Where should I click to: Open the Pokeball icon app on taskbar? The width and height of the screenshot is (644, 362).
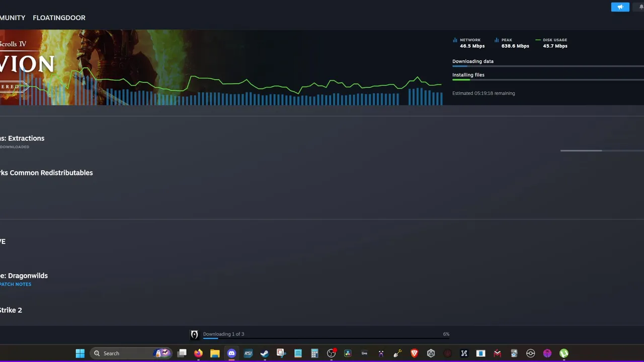pos(530,353)
